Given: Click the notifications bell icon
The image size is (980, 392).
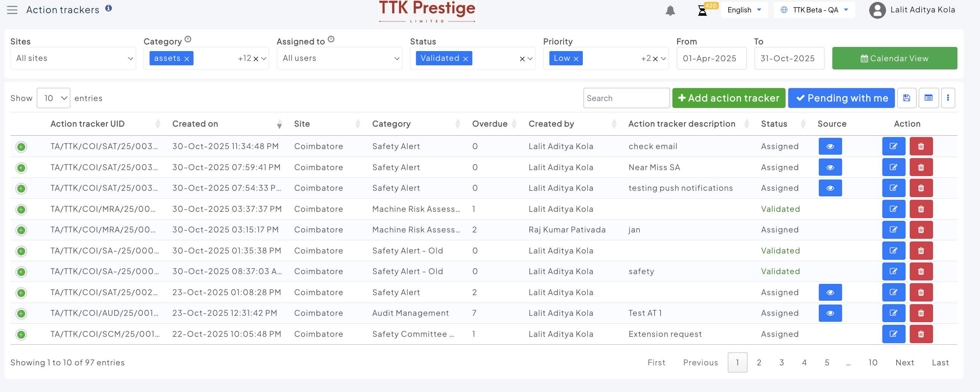Looking at the screenshot, I should (x=670, y=11).
